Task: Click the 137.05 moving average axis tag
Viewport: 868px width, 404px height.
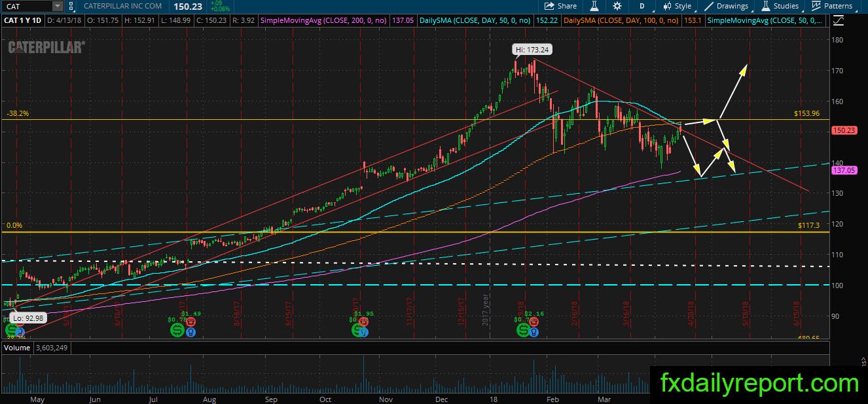Action: point(843,170)
